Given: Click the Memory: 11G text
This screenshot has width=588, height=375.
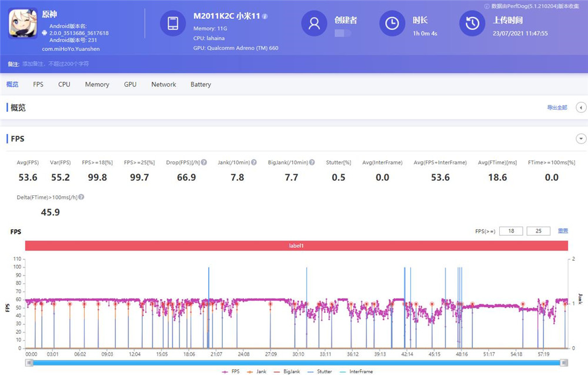Looking at the screenshot, I should (x=210, y=28).
